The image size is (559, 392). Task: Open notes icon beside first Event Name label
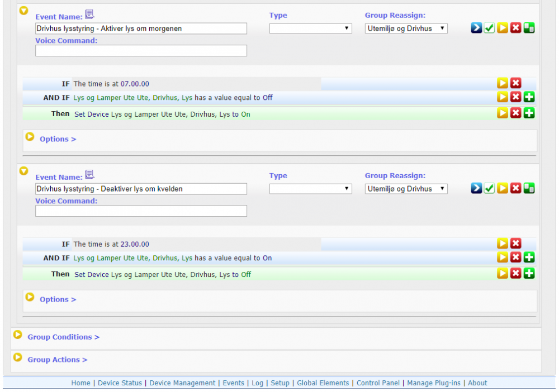(90, 15)
